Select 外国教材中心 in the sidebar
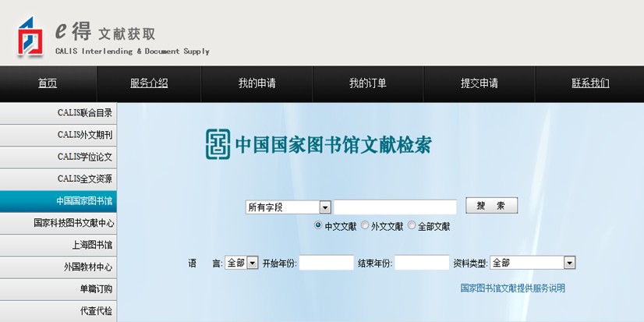Image resolution: width=644 pixels, height=322 pixels. [58, 267]
